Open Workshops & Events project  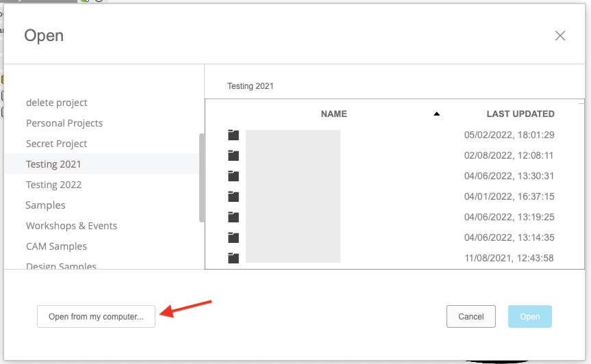pyautogui.click(x=71, y=226)
